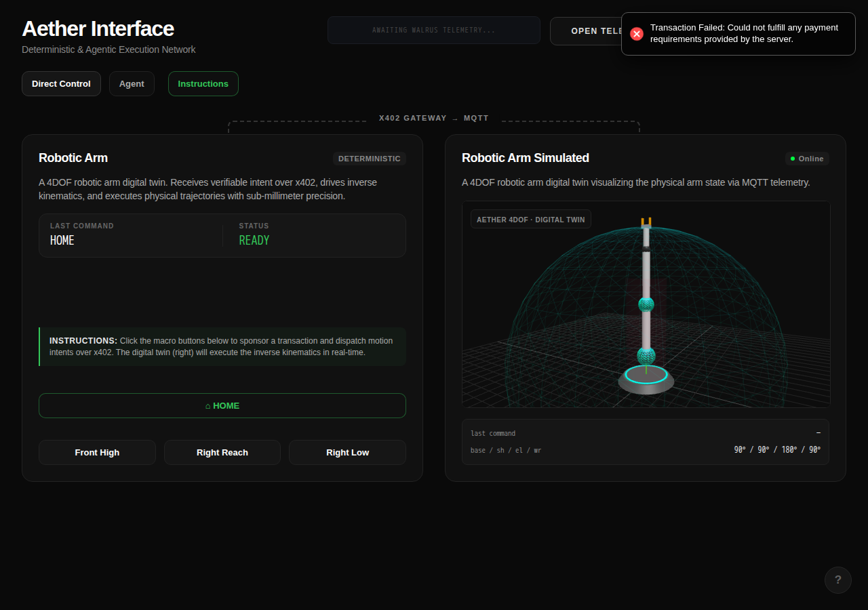Click the DETERMINISTIC badge
The height and width of the screenshot is (610, 868).
coord(370,159)
